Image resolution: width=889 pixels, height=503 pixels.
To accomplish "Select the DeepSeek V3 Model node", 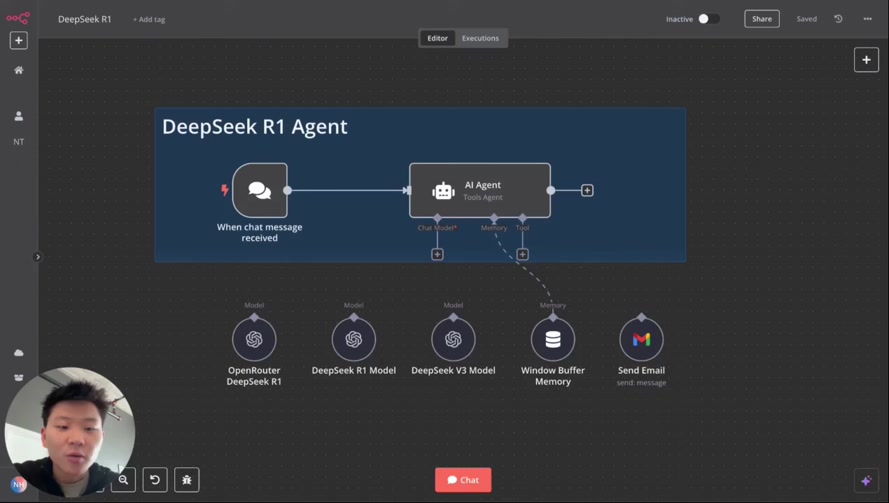I will (x=453, y=339).
